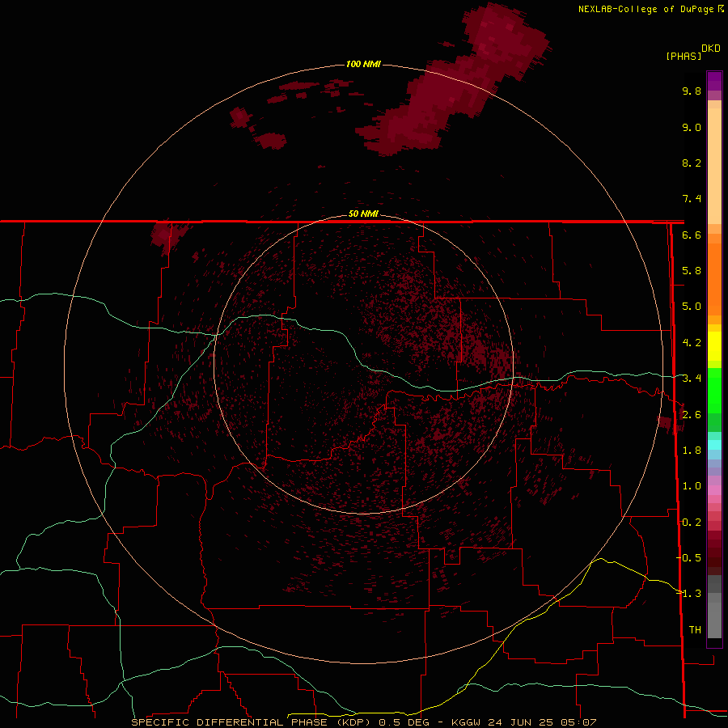Click the 9.0 value on the color scale
Screen dimensions: 728x728
click(x=692, y=127)
